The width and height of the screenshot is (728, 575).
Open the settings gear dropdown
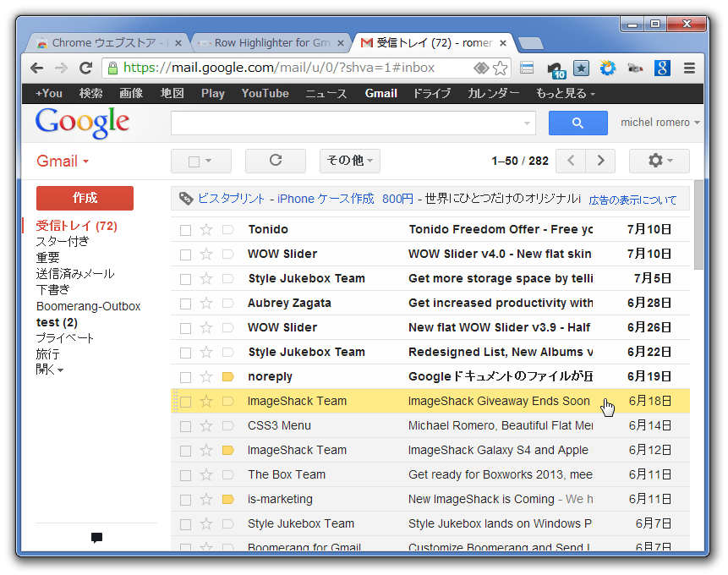click(x=660, y=161)
